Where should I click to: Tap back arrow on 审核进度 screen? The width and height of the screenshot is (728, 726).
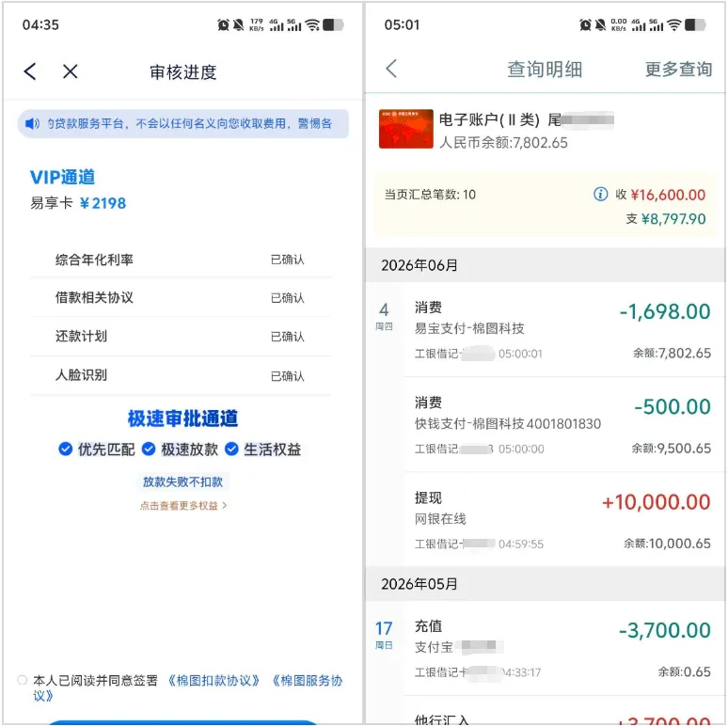point(30,71)
